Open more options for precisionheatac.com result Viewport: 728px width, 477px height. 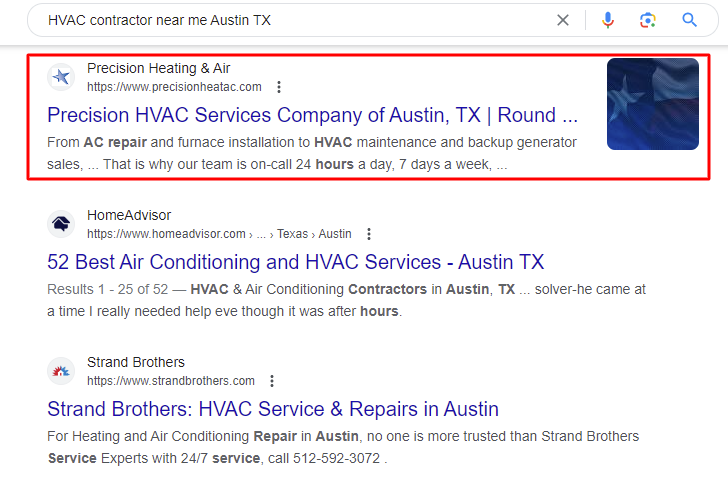pyautogui.click(x=279, y=87)
